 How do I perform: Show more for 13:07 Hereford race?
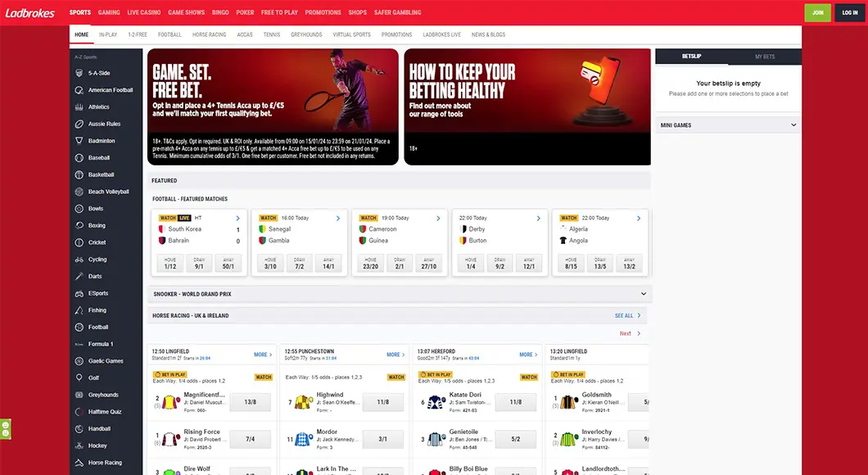click(529, 355)
